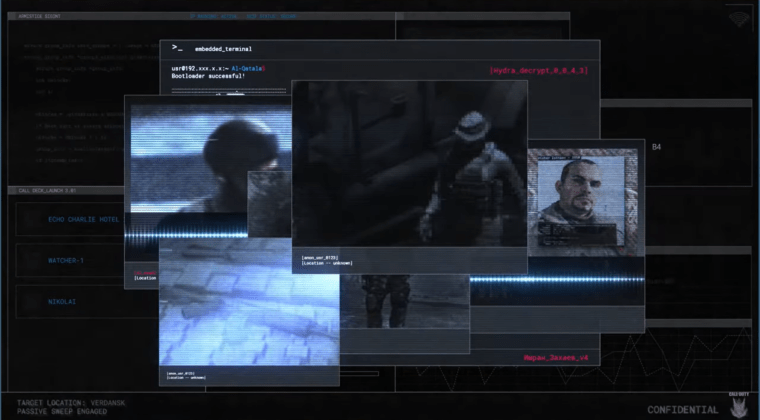This screenshot has width=760, height=420.
Task: Click the signal icon in the top-right corner
Action: coord(739,20)
